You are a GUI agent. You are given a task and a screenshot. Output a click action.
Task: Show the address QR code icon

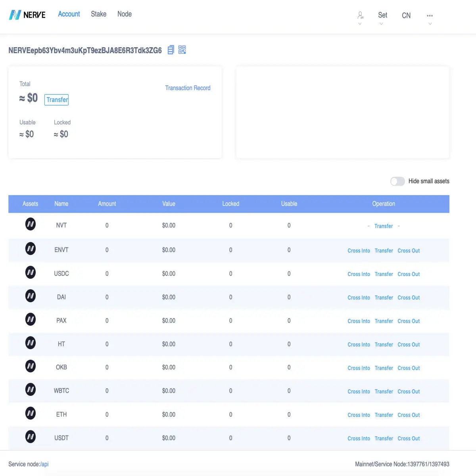click(x=182, y=50)
